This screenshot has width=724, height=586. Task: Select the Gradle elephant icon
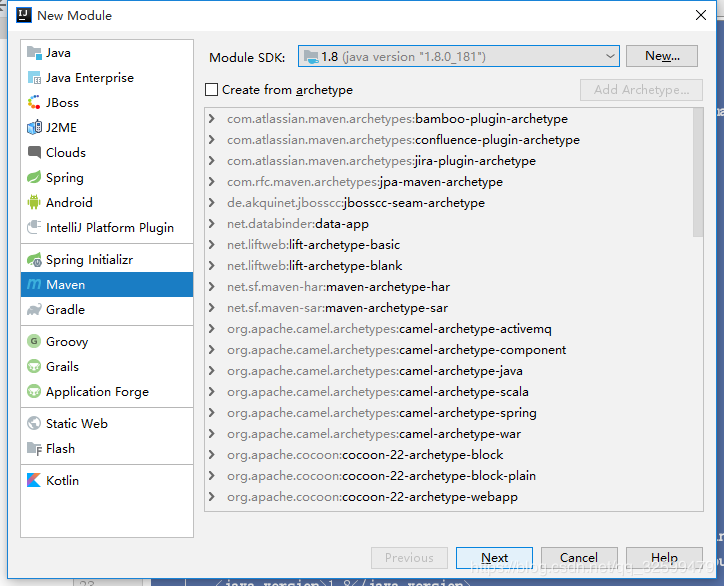coord(34,309)
